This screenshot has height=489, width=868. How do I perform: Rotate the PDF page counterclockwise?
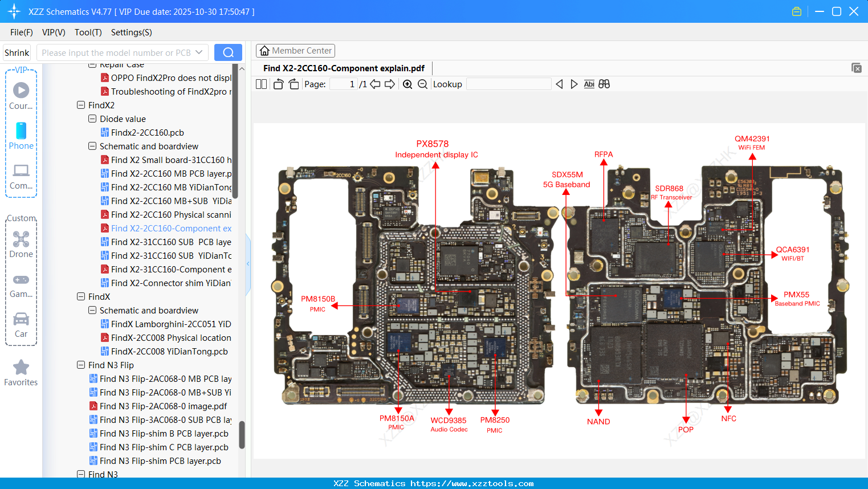click(278, 83)
